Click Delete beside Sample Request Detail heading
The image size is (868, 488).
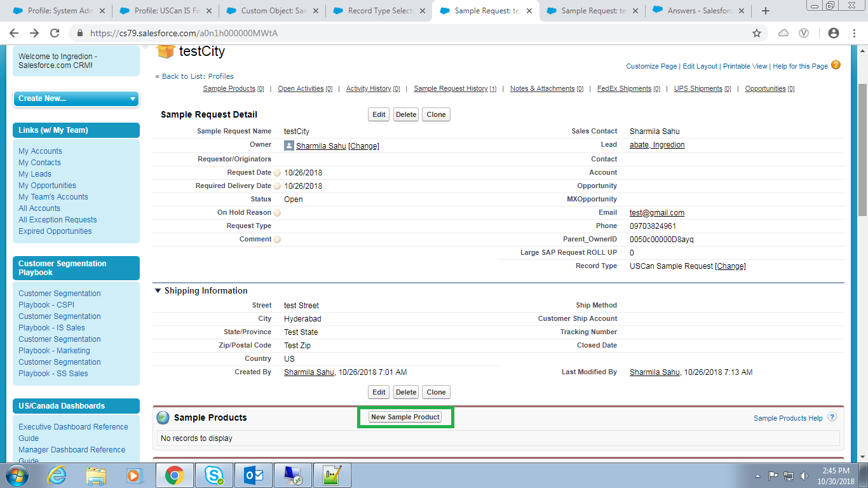(x=406, y=114)
